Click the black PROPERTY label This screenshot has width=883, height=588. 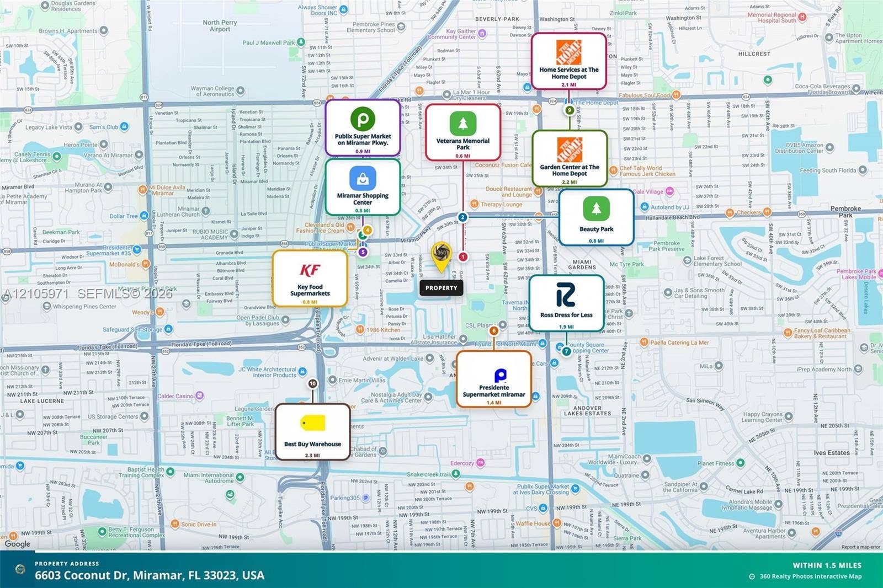point(441,288)
